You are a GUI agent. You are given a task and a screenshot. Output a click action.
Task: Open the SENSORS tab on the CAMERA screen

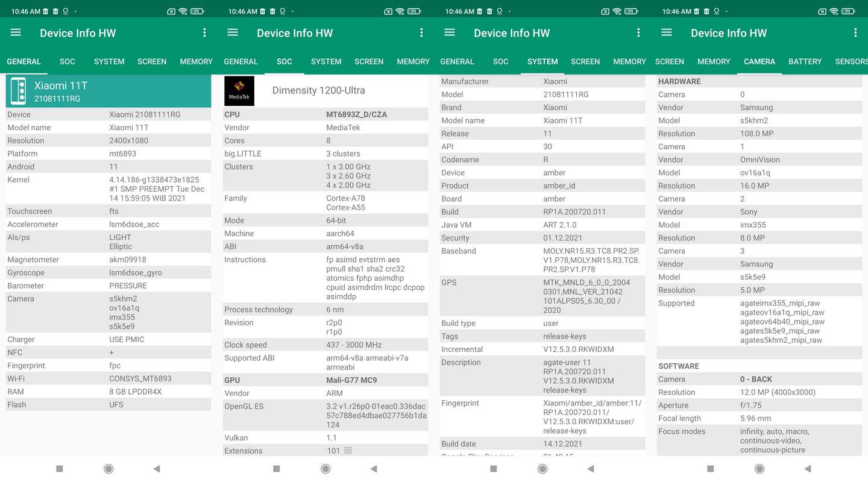[x=851, y=61]
